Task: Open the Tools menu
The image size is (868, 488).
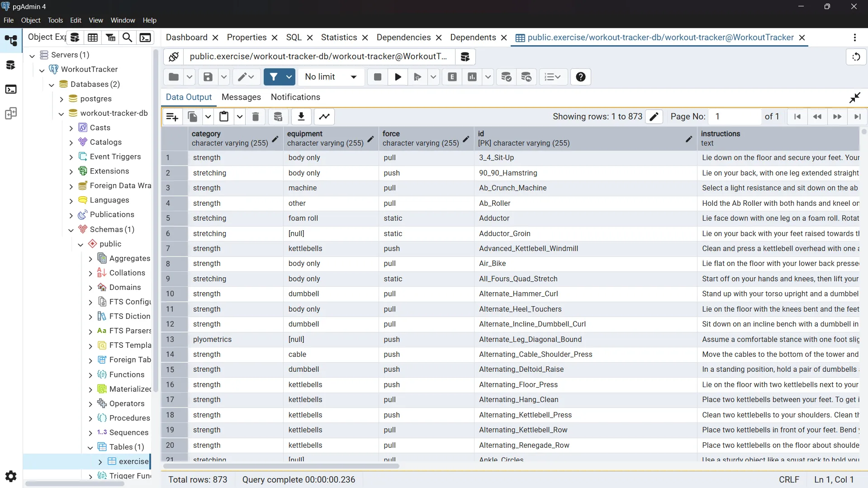Action: [55, 20]
